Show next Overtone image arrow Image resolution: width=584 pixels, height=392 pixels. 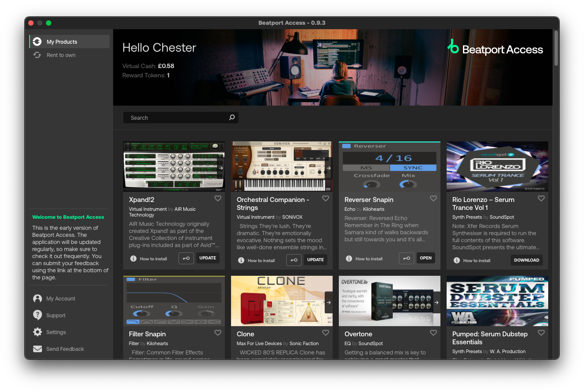pos(436,302)
